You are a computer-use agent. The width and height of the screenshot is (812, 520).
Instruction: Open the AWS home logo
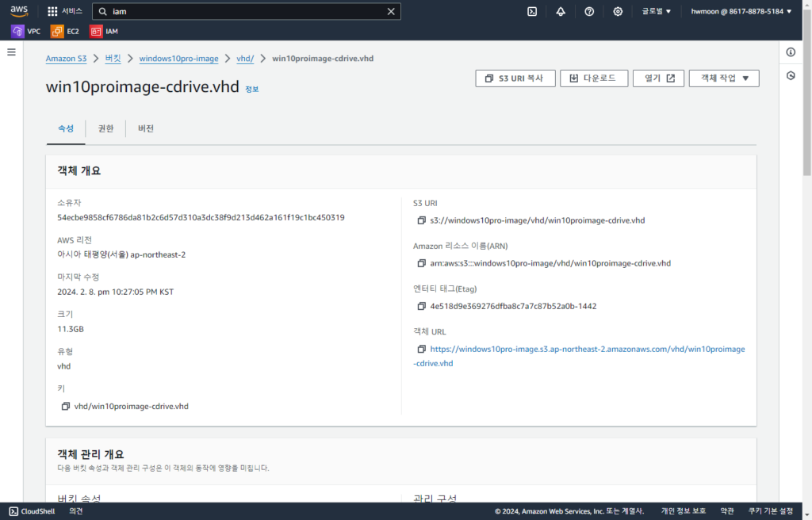coord(19,11)
